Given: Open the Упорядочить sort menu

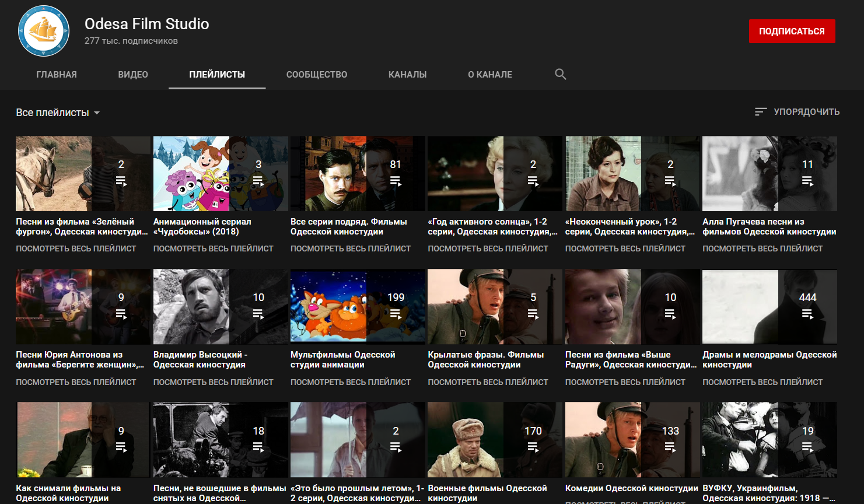Looking at the screenshot, I should pos(806,111).
